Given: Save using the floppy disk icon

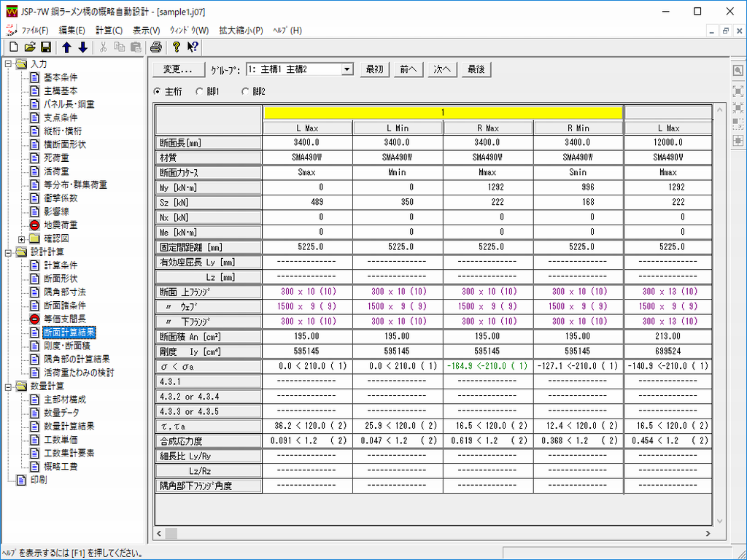Looking at the screenshot, I should pyautogui.click(x=45, y=47).
